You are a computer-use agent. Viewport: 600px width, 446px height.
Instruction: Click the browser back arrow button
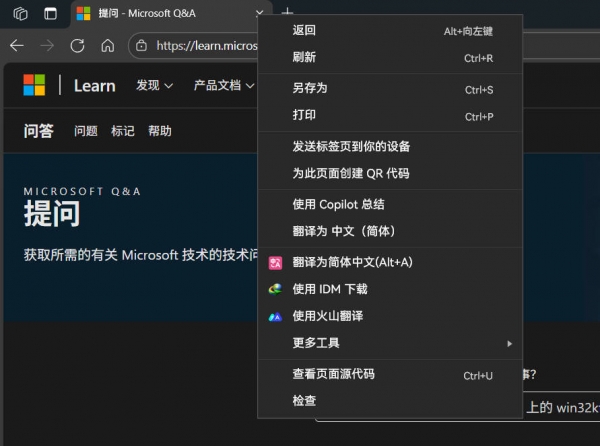tap(16, 45)
